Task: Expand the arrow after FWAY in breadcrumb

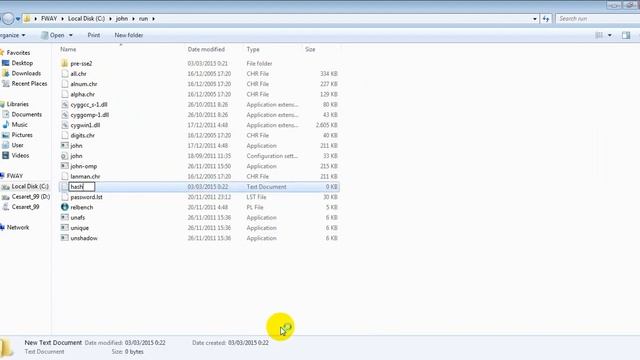Action: click(x=62, y=19)
